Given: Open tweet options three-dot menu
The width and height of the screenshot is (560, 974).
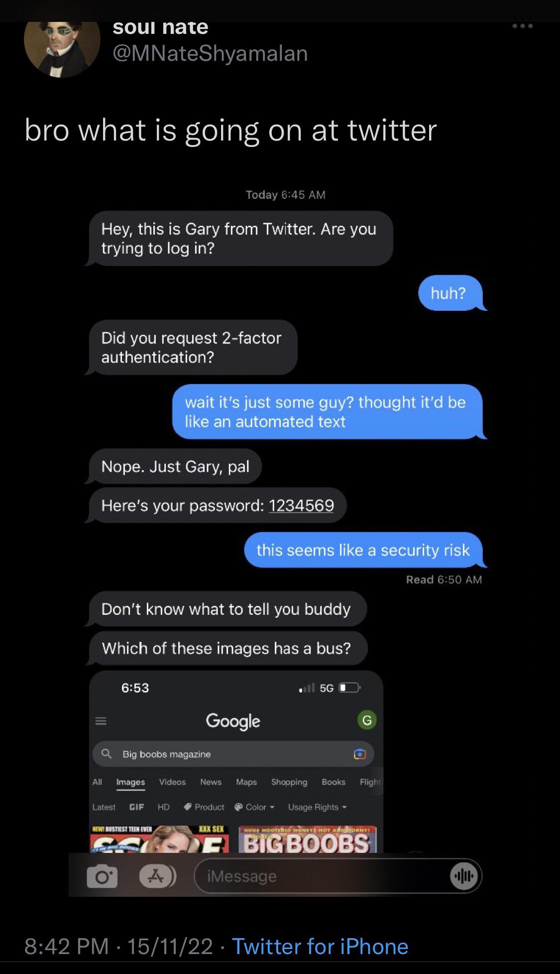Looking at the screenshot, I should [x=523, y=26].
